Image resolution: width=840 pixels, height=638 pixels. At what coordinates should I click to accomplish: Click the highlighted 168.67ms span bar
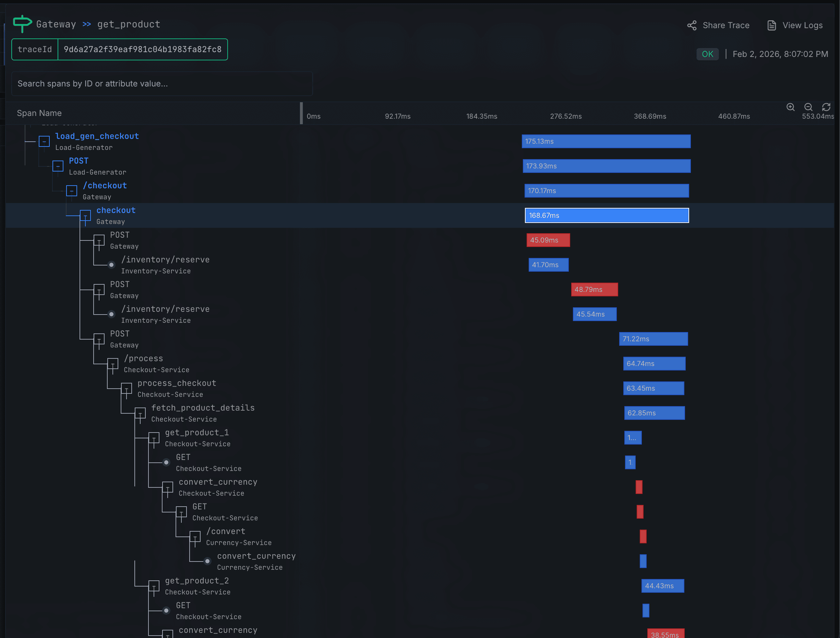607,215
